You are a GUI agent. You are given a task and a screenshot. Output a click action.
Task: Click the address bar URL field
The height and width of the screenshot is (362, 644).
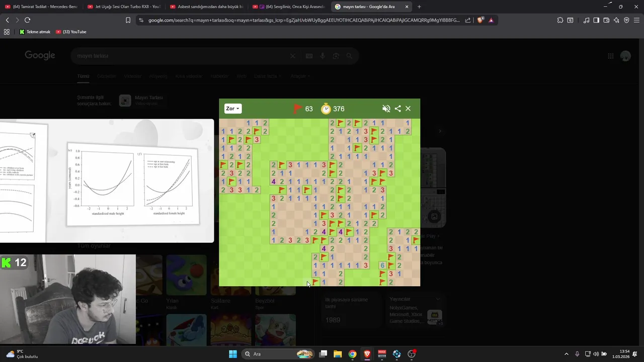tap(304, 20)
